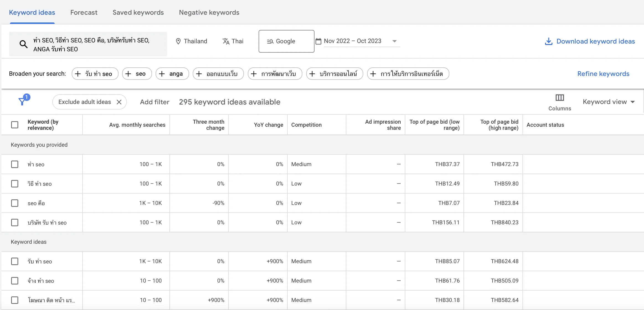Check the โฆษณา ติด หน้า แร… keyword idea
This screenshot has width=644, height=310.
click(x=15, y=300)
